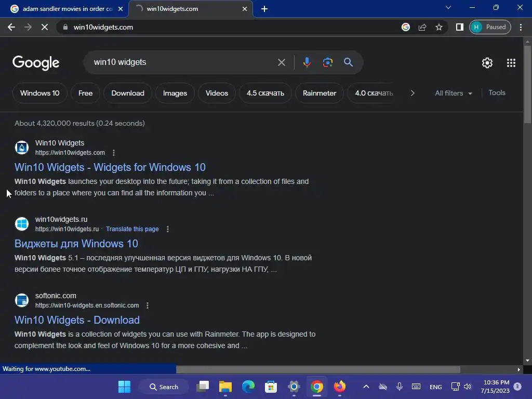Open more options for win10widgets.ru result
The width and height of the screenshot is (532, 399).
[x=168, y=229]
